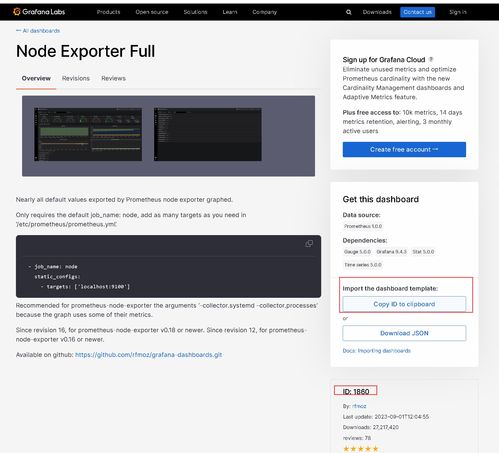Screen dimensions: 499x453
Task: Click the Download JSON button
Action: [x=404, y=333]
